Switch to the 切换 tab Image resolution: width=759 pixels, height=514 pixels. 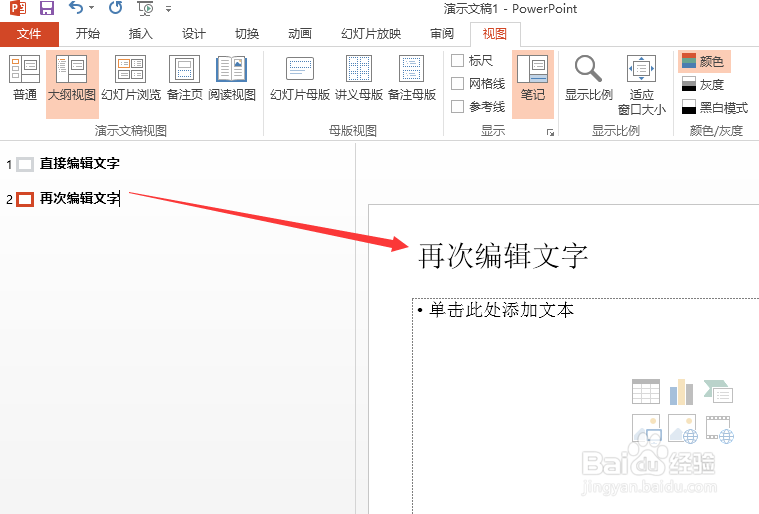(x=247, y=33)
